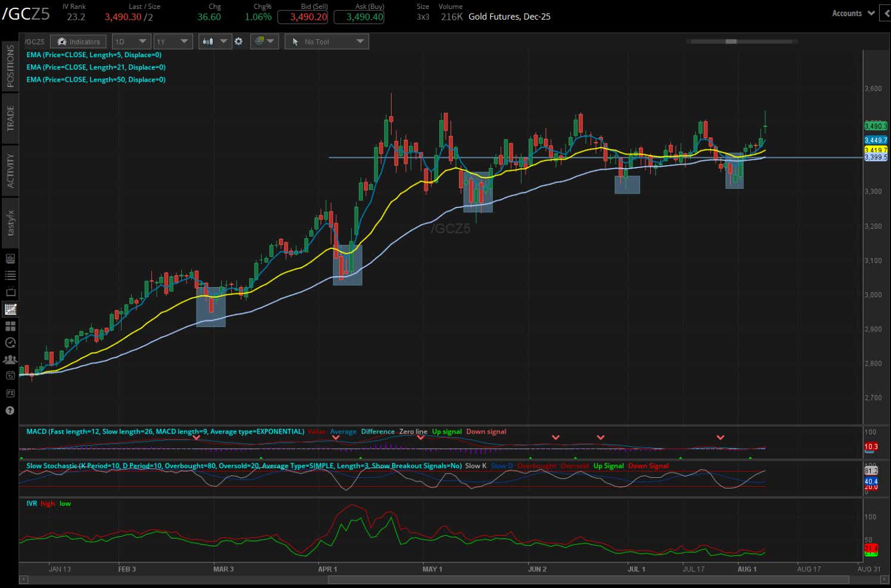Switch to the POSITIONS tab
This screenshot has height=588, width=891.
coord(9,66)
